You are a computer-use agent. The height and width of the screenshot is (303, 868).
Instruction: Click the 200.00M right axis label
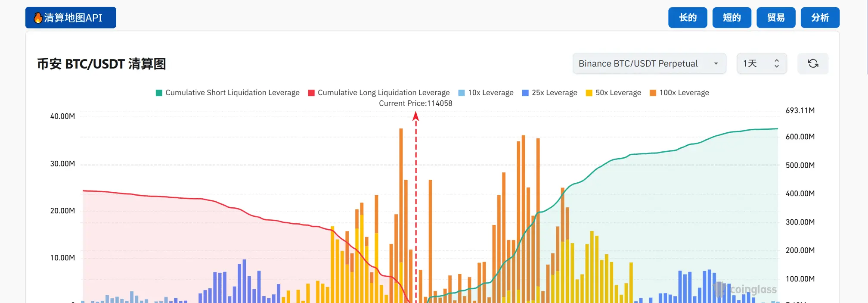point(800,250)
